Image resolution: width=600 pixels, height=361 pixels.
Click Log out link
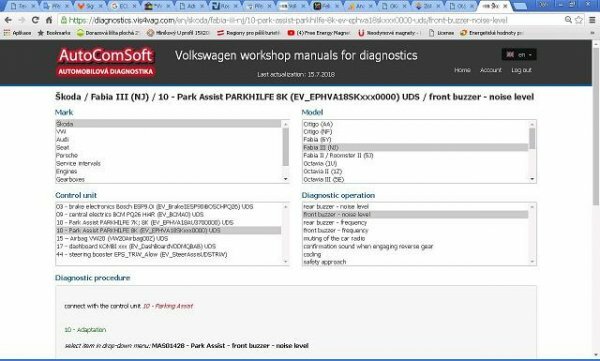click(x=521, y=70)
